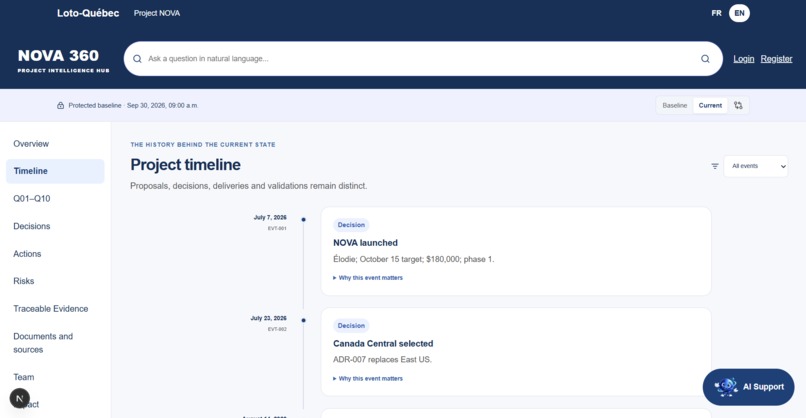The width and height of the screenshot is (806, 418).
Task: Click the 'Protected baseline · Sep 30, 2026' text
Action: tap(133, 105)
